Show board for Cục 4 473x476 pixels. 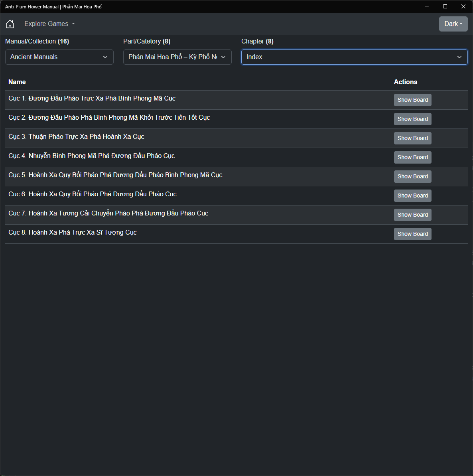[412, 158]
